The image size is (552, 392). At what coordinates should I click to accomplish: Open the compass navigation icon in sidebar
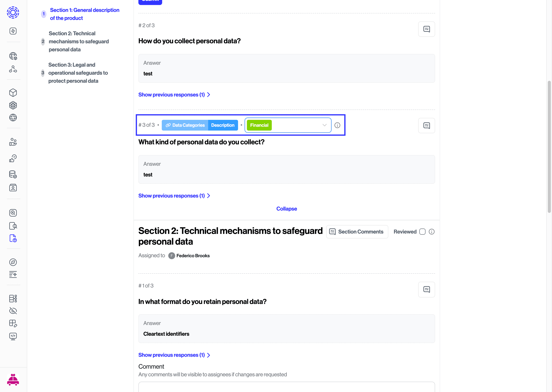(13, 262)
